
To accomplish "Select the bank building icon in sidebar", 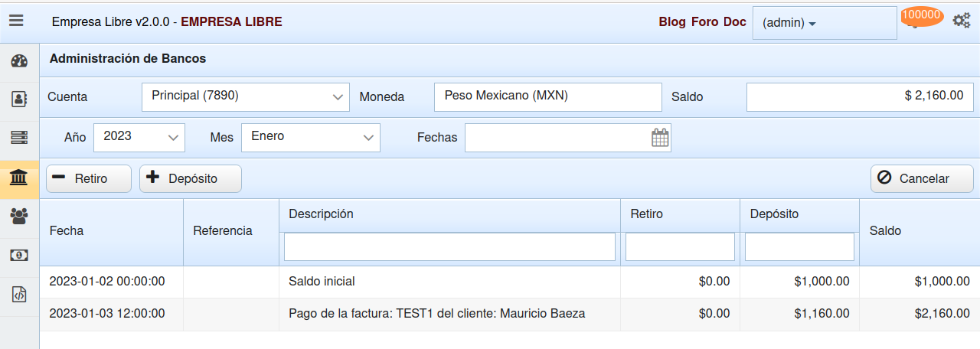I will [x=19, y=178].
